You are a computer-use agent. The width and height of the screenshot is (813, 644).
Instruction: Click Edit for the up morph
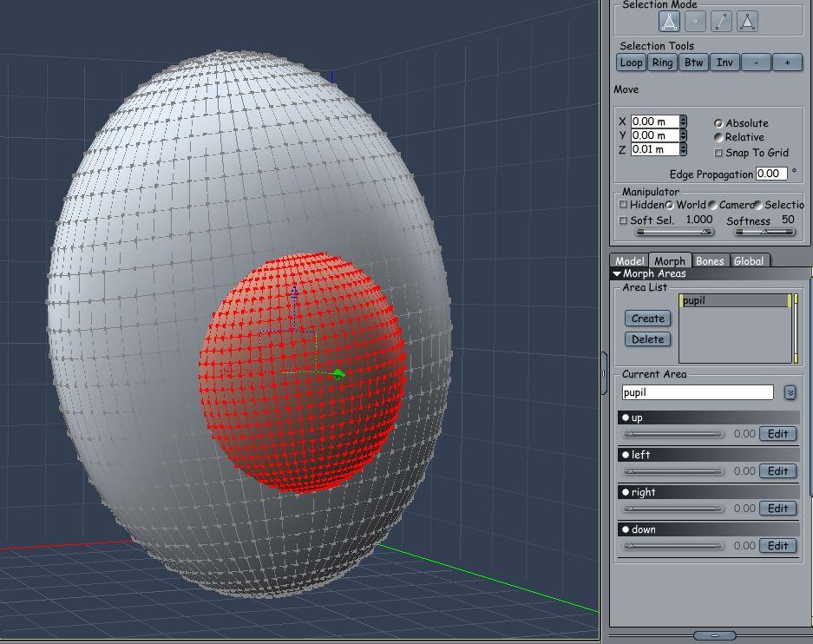coord(777,433)
